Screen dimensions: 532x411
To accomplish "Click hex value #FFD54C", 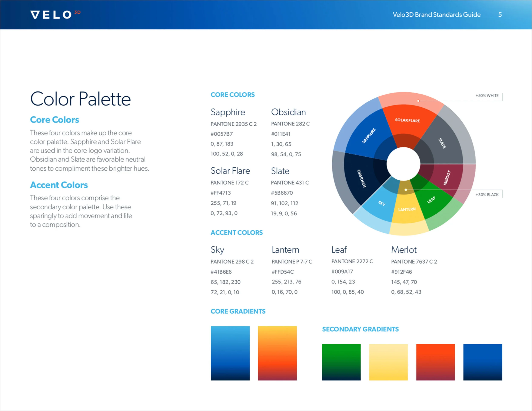I will click(283, 272).
